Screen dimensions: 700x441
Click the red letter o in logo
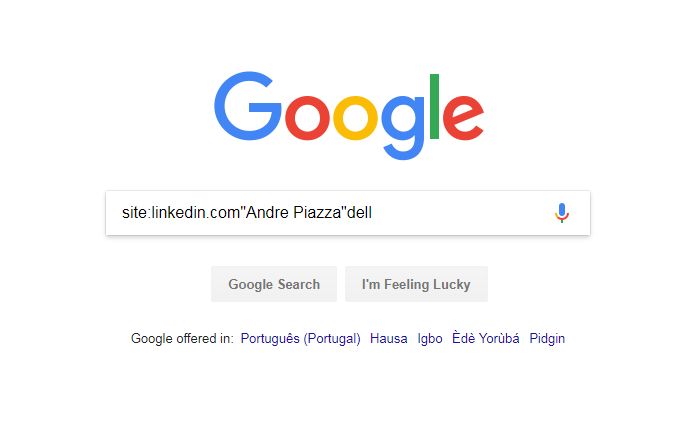click(x=307, y=118)
